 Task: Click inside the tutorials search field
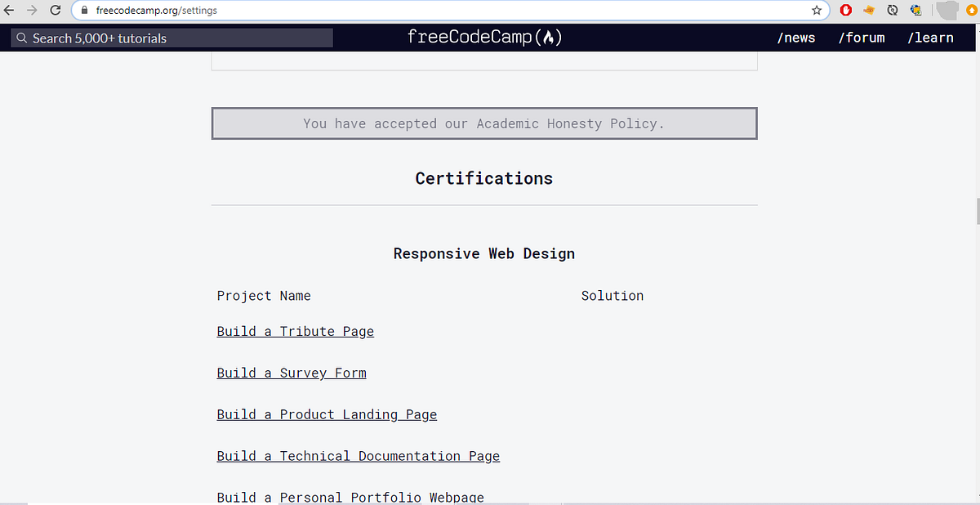[x=171, y=38]
